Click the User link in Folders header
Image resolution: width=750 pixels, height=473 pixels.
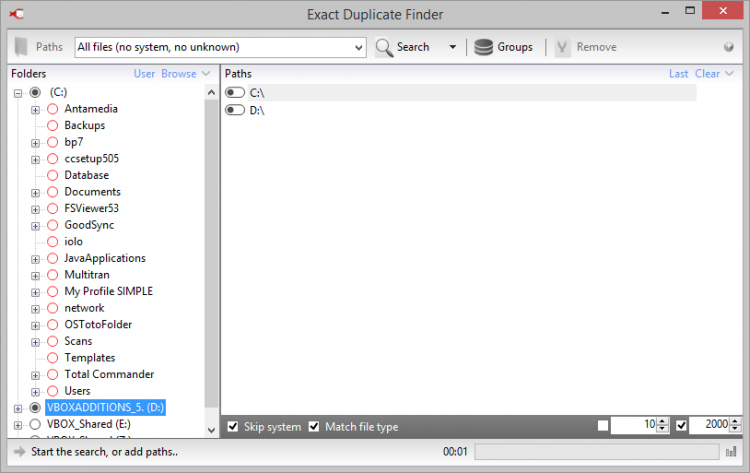pyautogui.click(x=144, y=74)
